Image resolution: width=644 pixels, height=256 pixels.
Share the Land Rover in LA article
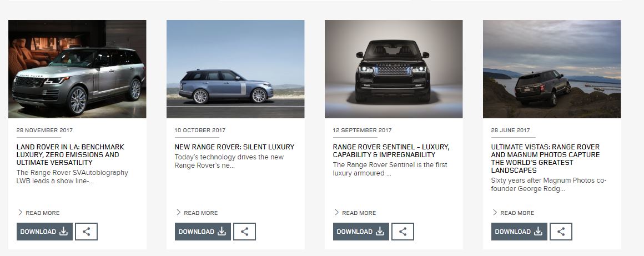(86, 232)
